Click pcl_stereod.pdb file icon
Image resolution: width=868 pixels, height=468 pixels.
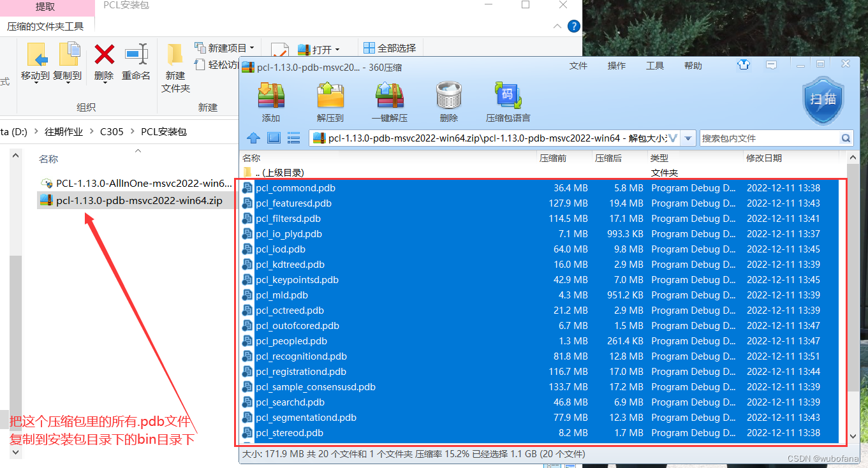pyautogui.click(x=247, y=433)
